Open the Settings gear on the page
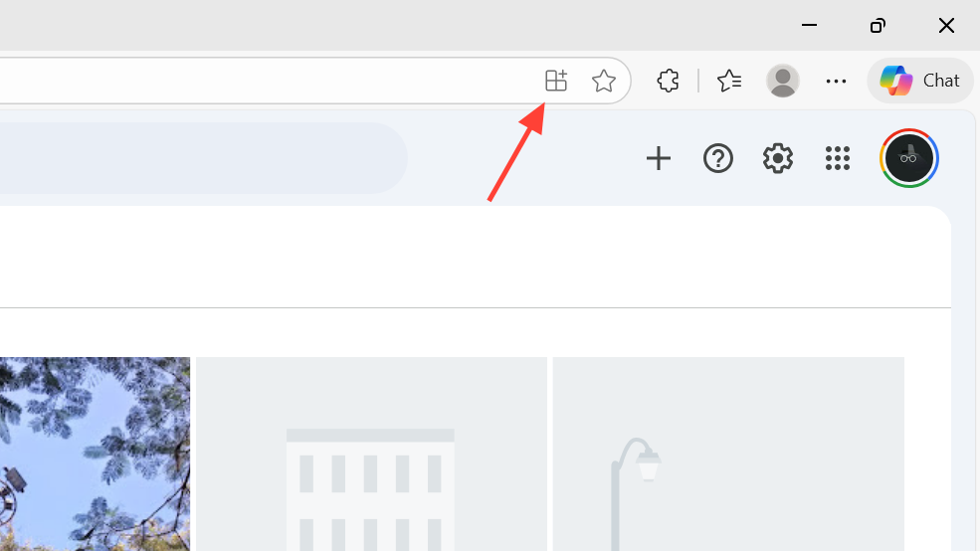Screen dimensions: 980x551 777,158
